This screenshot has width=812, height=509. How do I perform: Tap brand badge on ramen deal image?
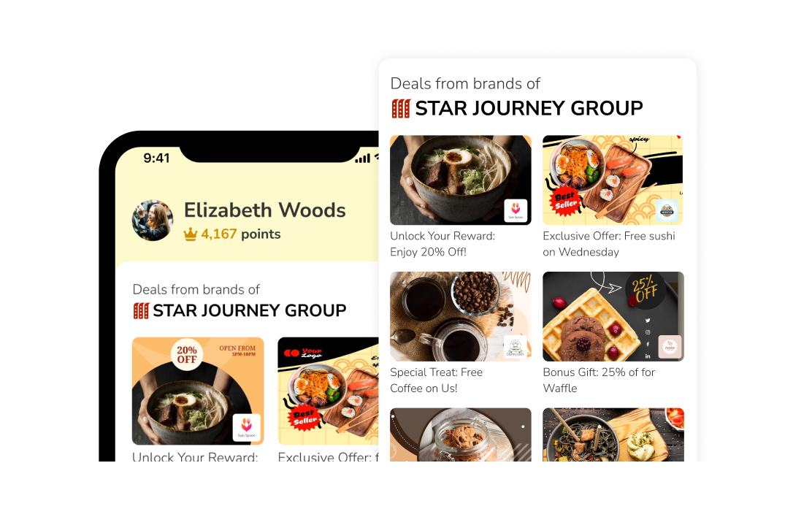516,210
